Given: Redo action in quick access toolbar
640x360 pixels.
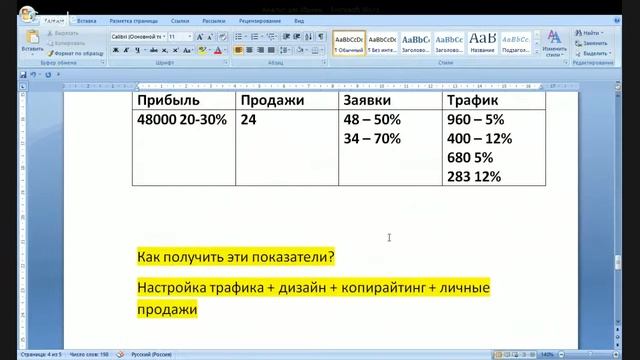Looking at the screenshot, I should tap(48, 75).
